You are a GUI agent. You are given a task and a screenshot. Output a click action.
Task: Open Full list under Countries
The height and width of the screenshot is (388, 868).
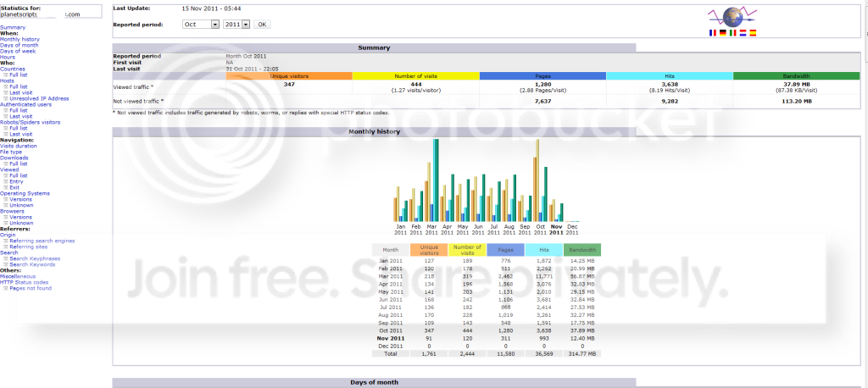pyautogui.click(x=19, y=75)
